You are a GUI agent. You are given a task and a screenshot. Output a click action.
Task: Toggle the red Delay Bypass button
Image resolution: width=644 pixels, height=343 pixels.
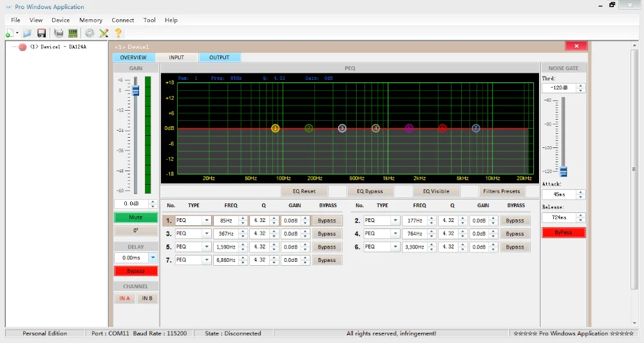pyautogui.click(x=135, y=271)
